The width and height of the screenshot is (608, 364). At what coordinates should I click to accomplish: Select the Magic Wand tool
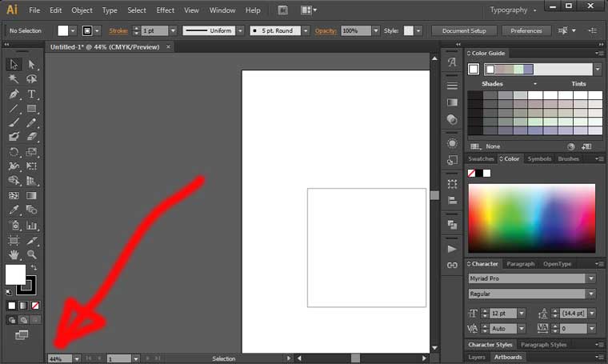point(14,79)
